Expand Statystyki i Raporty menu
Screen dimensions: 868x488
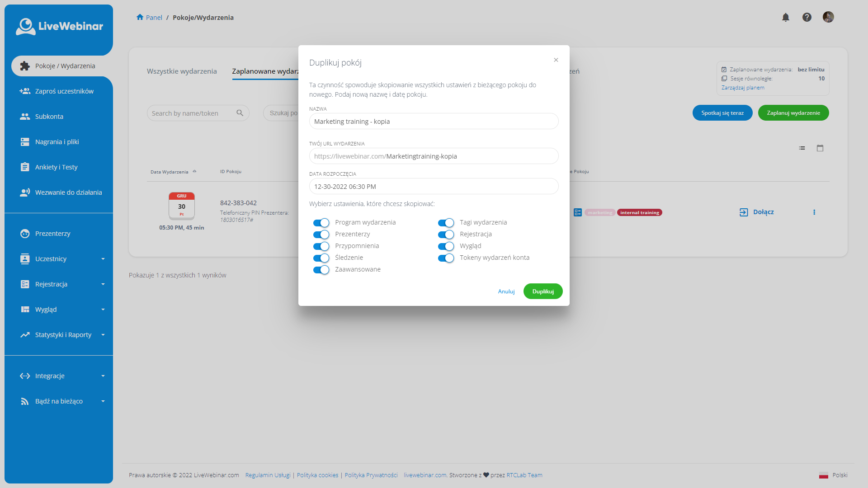[63, 335]
